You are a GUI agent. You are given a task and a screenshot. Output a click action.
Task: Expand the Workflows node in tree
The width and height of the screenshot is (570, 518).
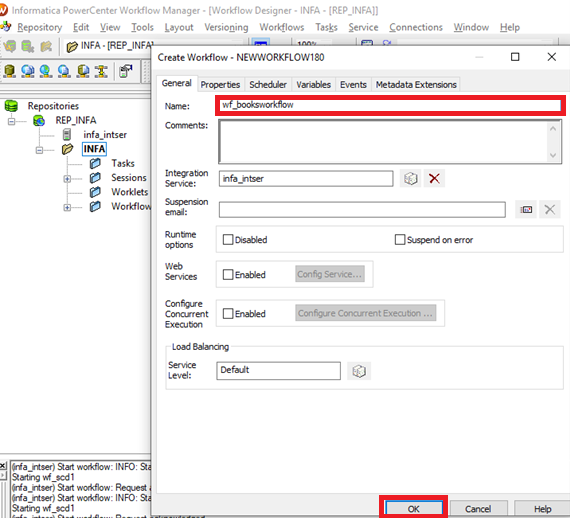67,207
